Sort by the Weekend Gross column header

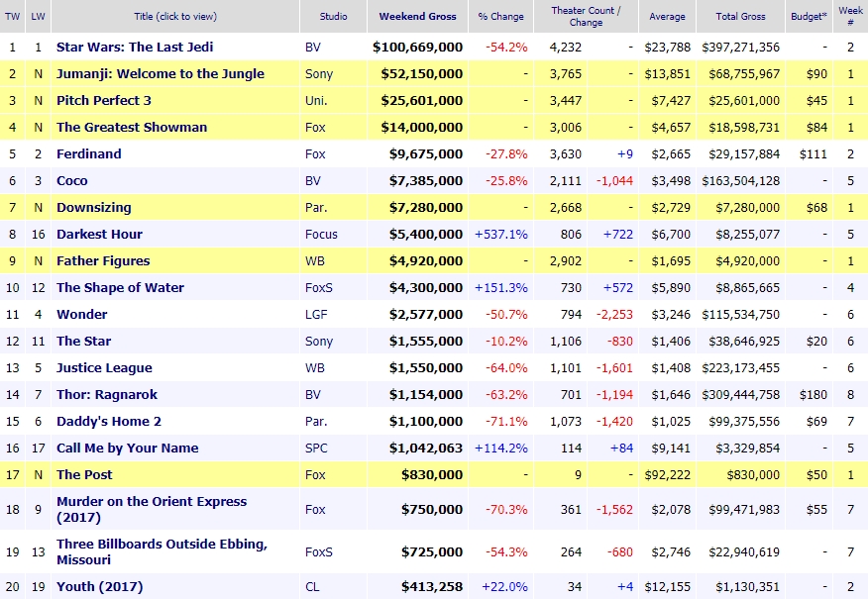point(417,17)
